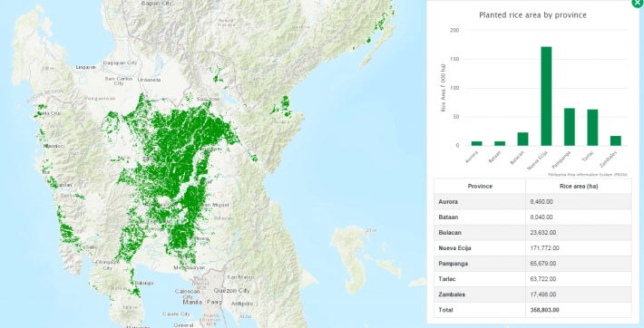Image resolution: width=644 pixels, height=328 pixels.
Task: Click the Olongapo City label on map
Action: point(107,265)
